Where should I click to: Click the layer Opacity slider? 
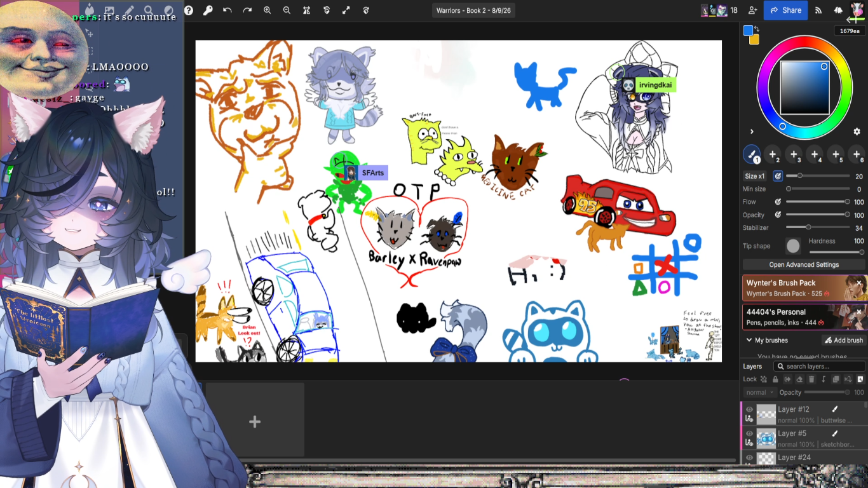(x=827, y=393)
